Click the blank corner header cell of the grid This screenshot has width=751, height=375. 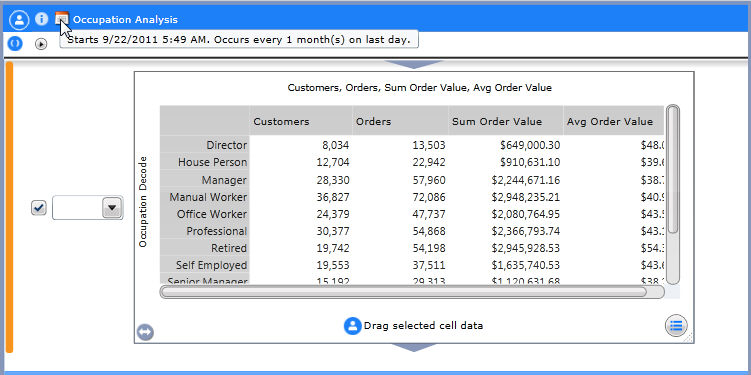pyautogui.click(x=205, y=120)
